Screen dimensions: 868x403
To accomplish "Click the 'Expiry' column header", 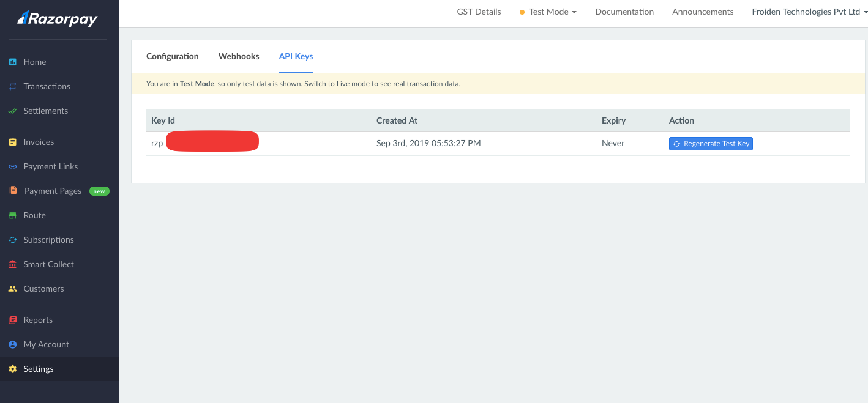I will pyautogui.click(x=614, y=120).
